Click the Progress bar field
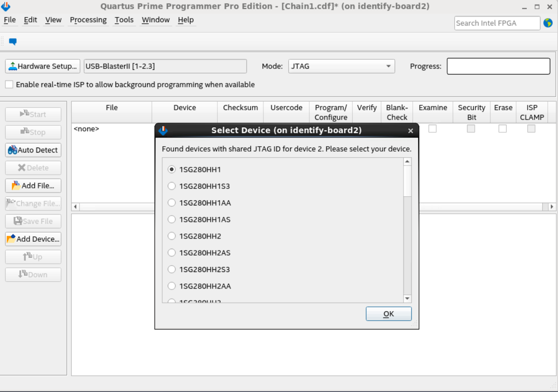Image resolution: width=558 pixels, height=392 pixels. pos(498,66)
